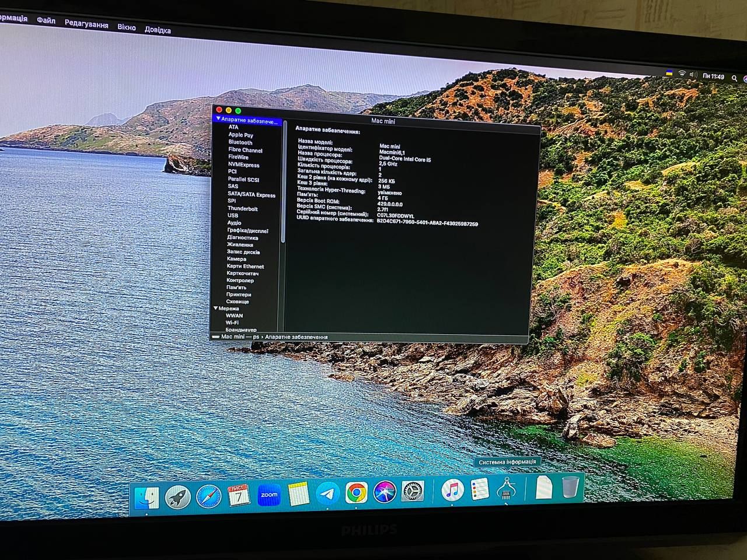
Task: Click the Пн 11:49 clock in menu bar
Action: point(713,76)
